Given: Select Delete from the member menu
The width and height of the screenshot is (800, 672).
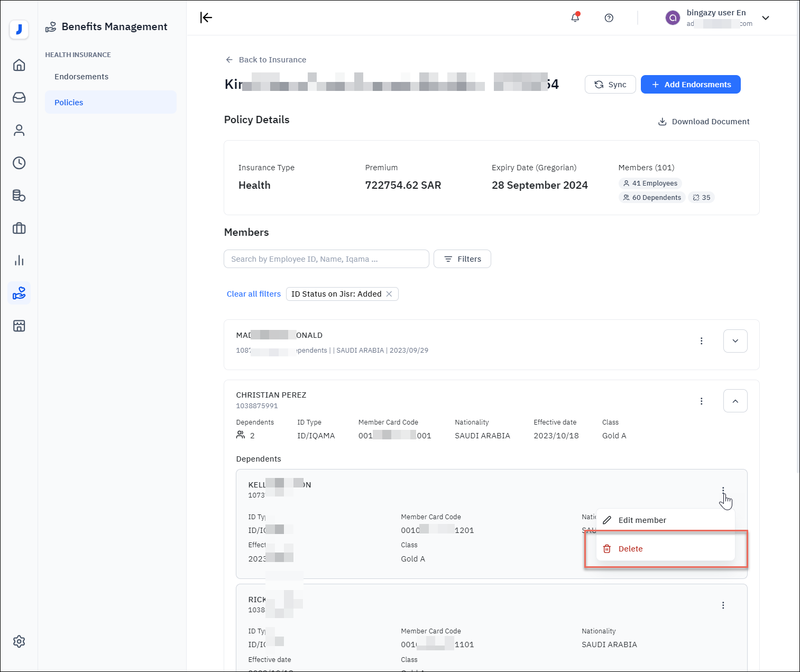Looking at the screenshot, I should point(630,549).
